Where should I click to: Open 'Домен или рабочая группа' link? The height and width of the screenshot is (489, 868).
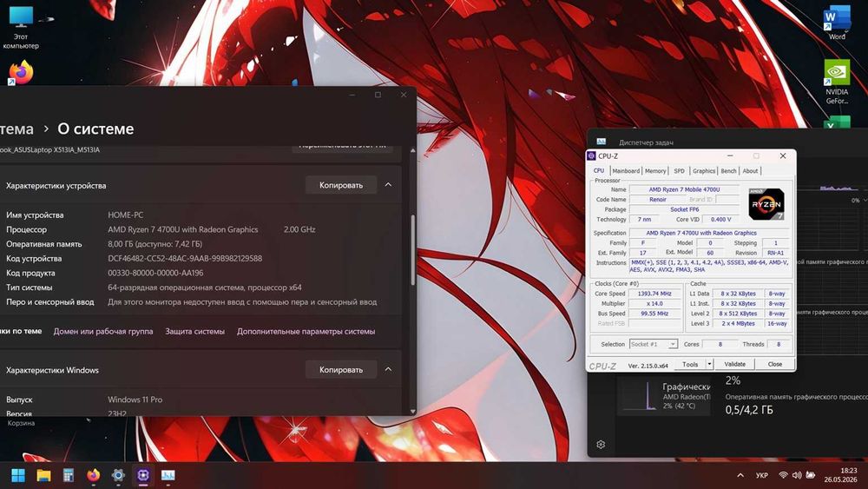tap(103, 331)
